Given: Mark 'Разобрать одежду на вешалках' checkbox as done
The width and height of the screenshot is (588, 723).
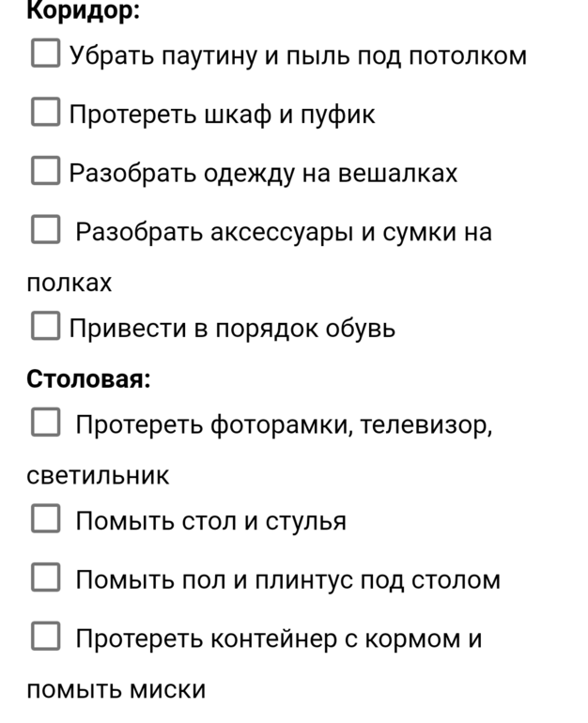Looking at the screenshot, I should (x=45, y=172).
